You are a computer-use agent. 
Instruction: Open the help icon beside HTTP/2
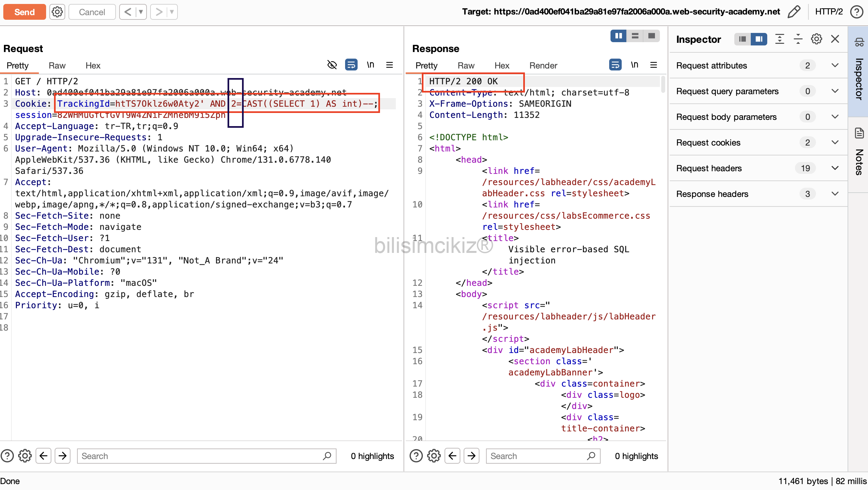coord(856,12)
